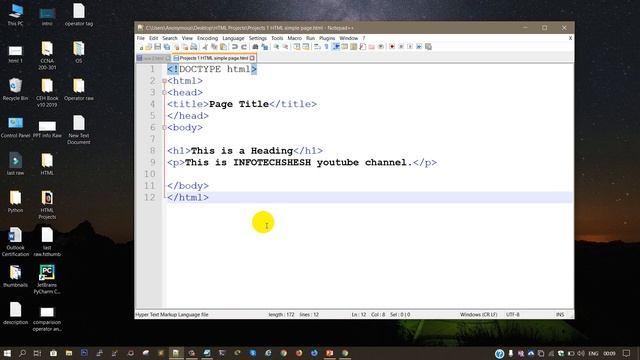Click Save Recorded Macro icon
The height and width of the screenshot is (360, 640).
click(428, 47)
